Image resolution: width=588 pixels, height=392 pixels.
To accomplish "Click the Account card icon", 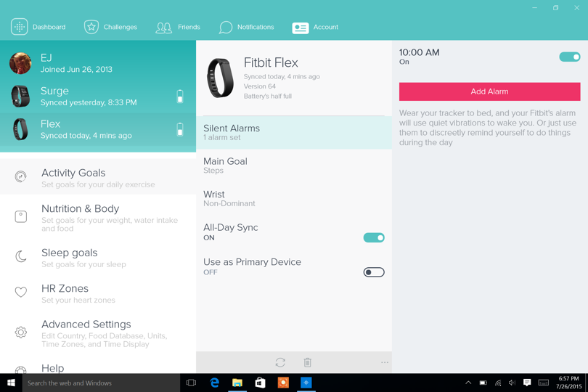I will tap(301, 28).
